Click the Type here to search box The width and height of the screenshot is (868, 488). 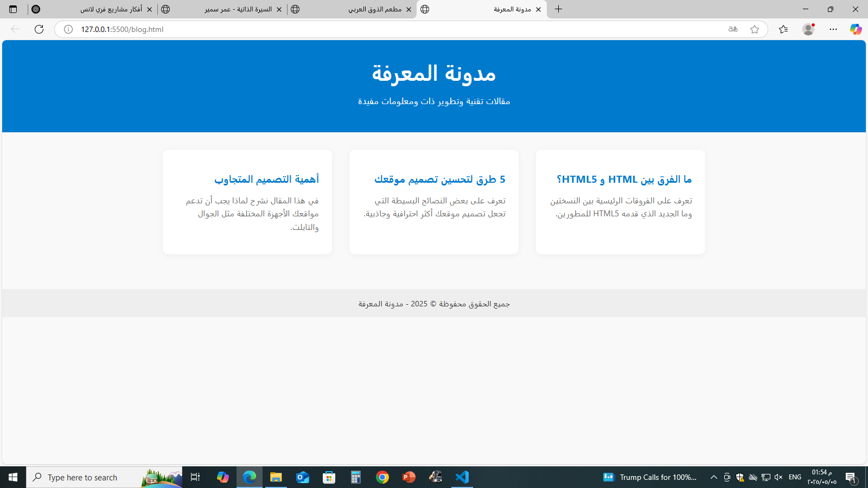(104, 477)
